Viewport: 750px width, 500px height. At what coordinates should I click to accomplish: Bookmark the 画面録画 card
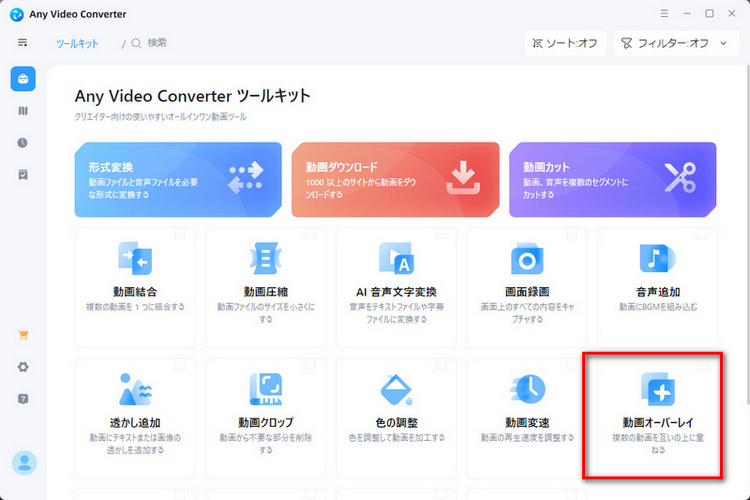572,234
